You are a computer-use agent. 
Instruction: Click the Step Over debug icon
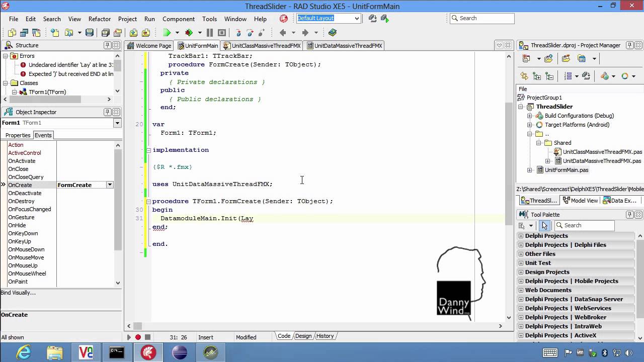(x=250, y=33)
